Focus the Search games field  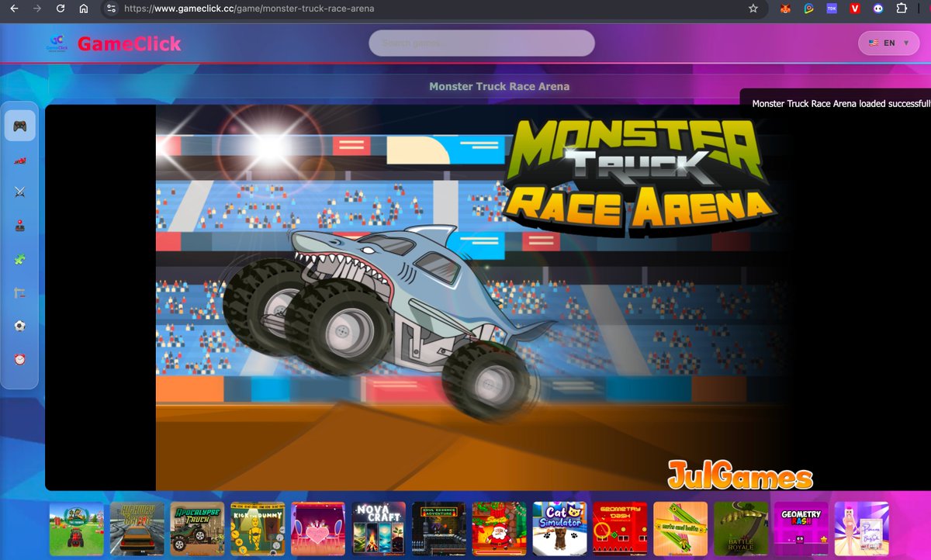click(482, 43)
